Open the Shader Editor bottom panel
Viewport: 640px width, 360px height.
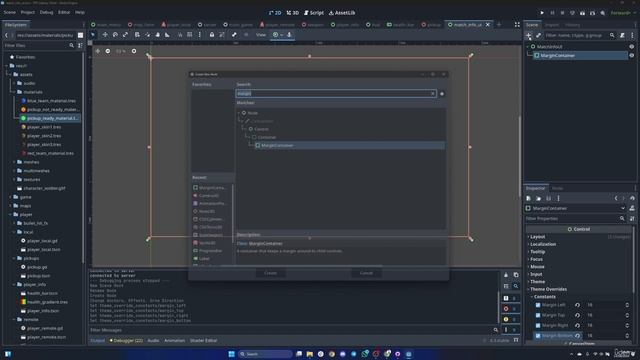tap(203, 340)
